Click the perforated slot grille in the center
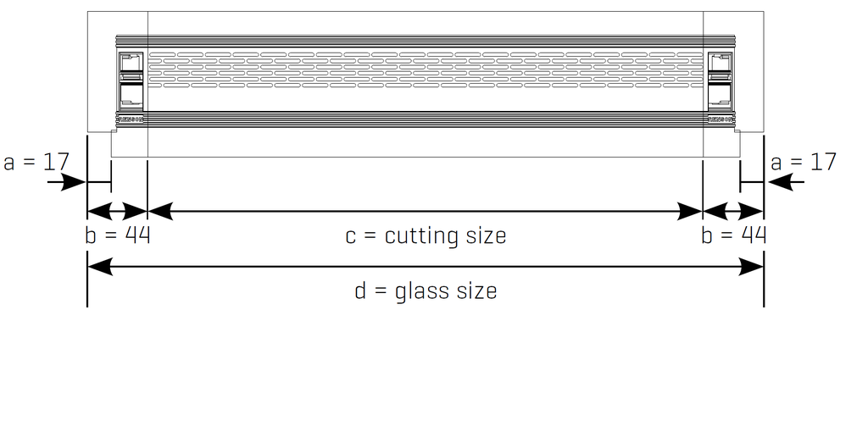The height and width of the screenshot is (437, 868). (x=426, y=70)
